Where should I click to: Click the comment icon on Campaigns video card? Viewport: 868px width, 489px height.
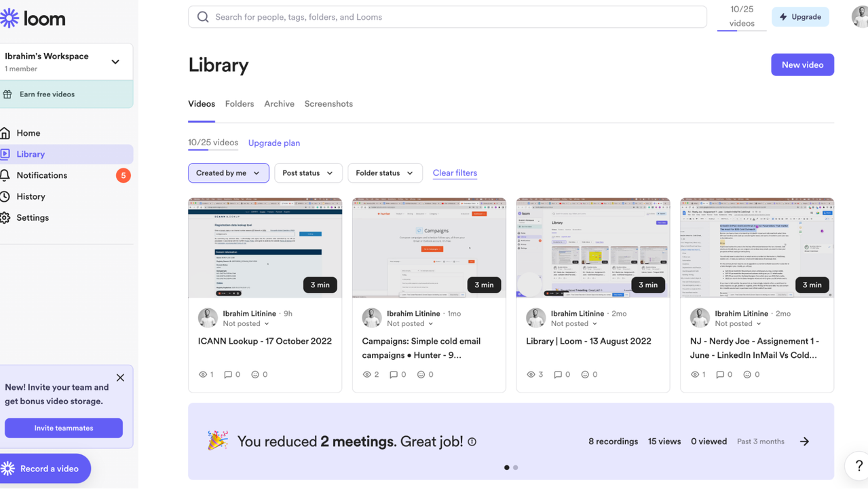coord(394,374)
